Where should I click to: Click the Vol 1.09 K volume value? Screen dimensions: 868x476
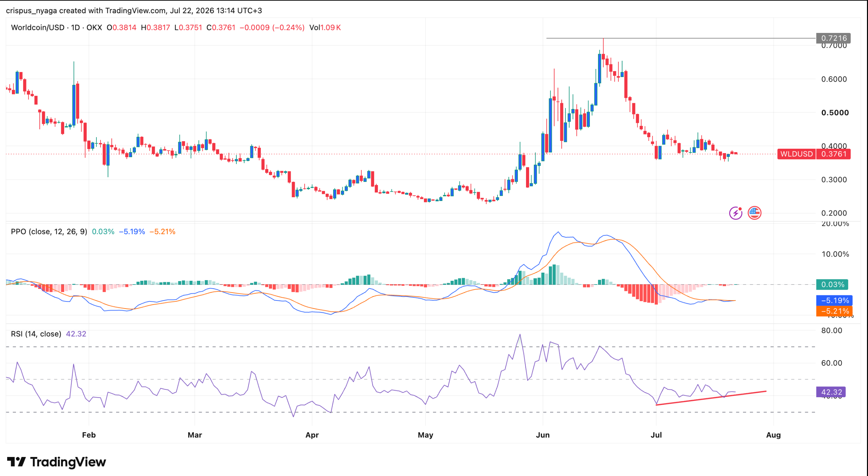tap(325, 28)
